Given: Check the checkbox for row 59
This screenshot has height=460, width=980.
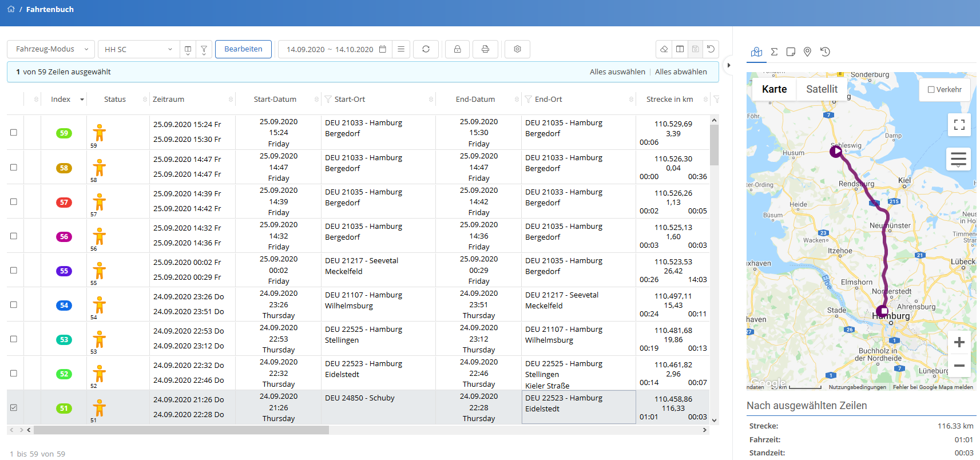Looking at the screenshot, I should [14, 133].
